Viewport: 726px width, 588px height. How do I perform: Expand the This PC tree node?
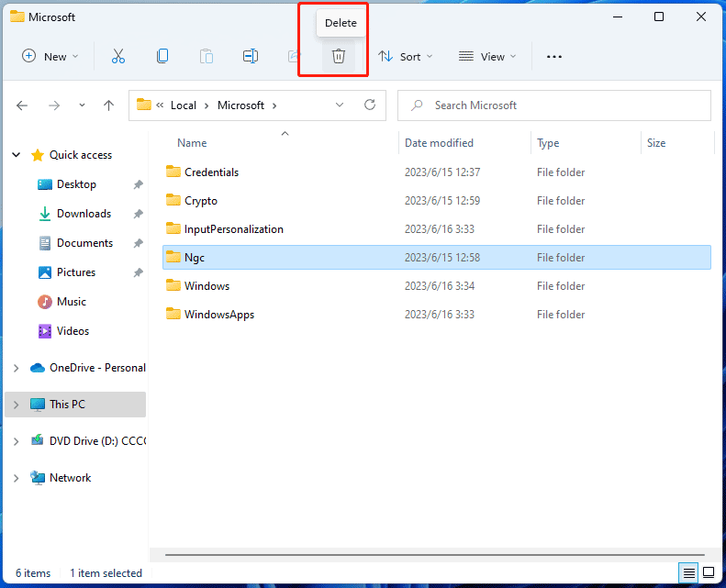[x=17, y=405]
